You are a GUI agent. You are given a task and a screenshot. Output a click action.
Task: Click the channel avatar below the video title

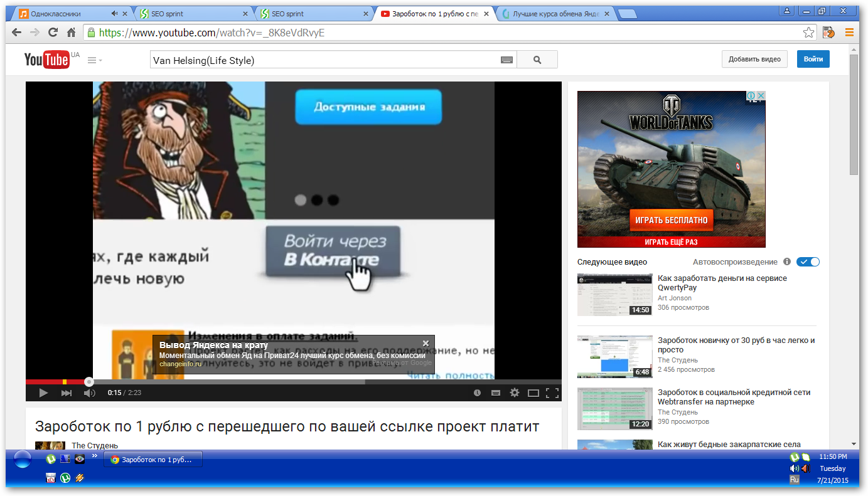50,445
